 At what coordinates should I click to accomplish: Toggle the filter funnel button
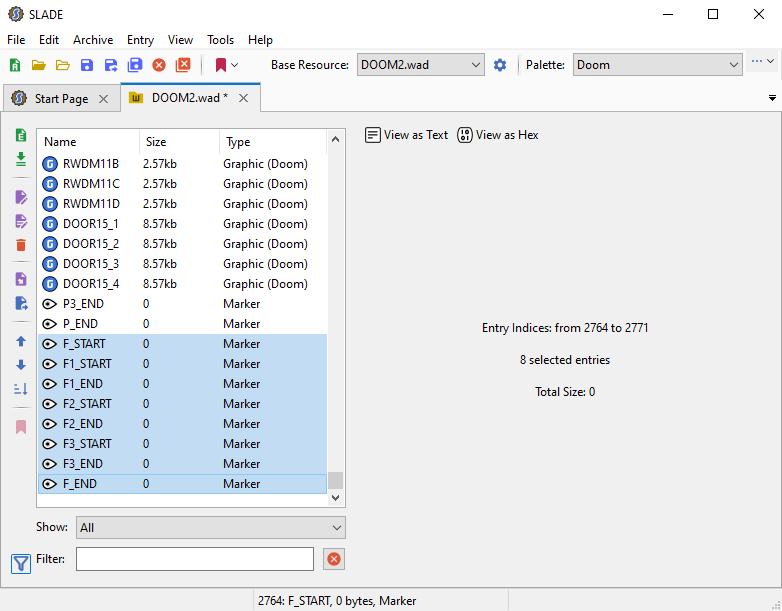coord(21,563)
